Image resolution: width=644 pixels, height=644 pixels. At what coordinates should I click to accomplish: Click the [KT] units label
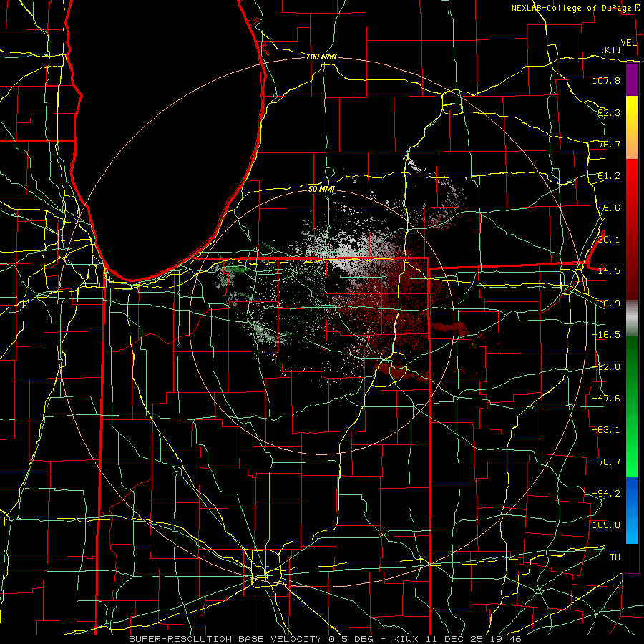pyautogui.click(x=611, y=49)
